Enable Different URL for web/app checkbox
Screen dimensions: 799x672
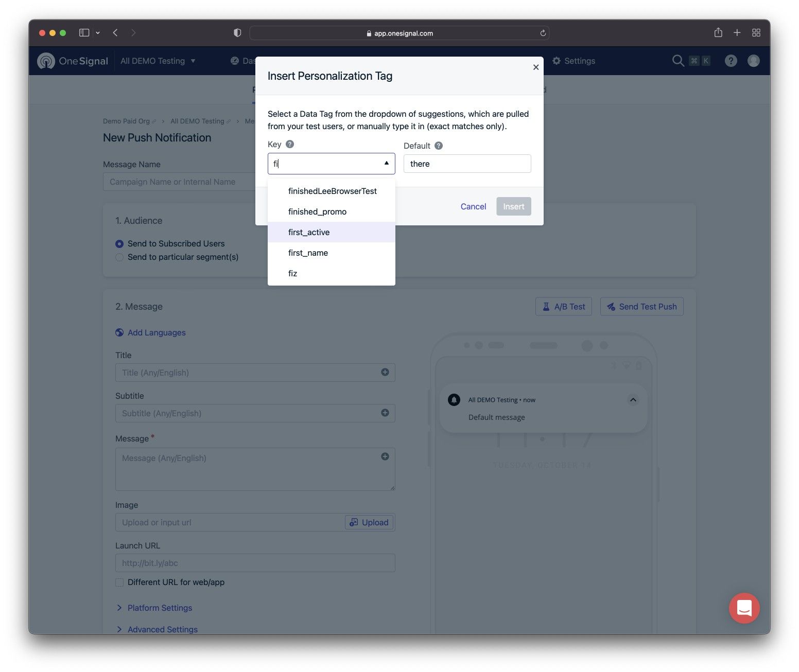pyautogui.click(x=119, y=582)
